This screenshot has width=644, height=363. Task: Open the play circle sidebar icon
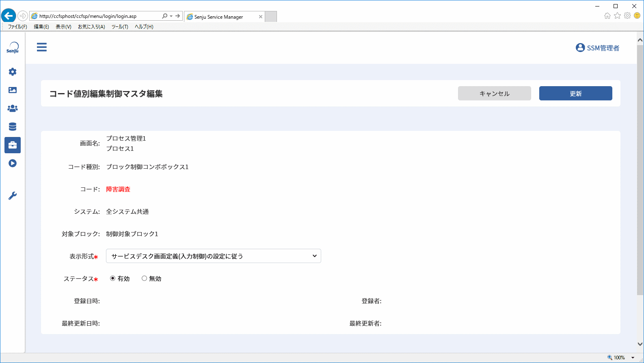point(13,163)
